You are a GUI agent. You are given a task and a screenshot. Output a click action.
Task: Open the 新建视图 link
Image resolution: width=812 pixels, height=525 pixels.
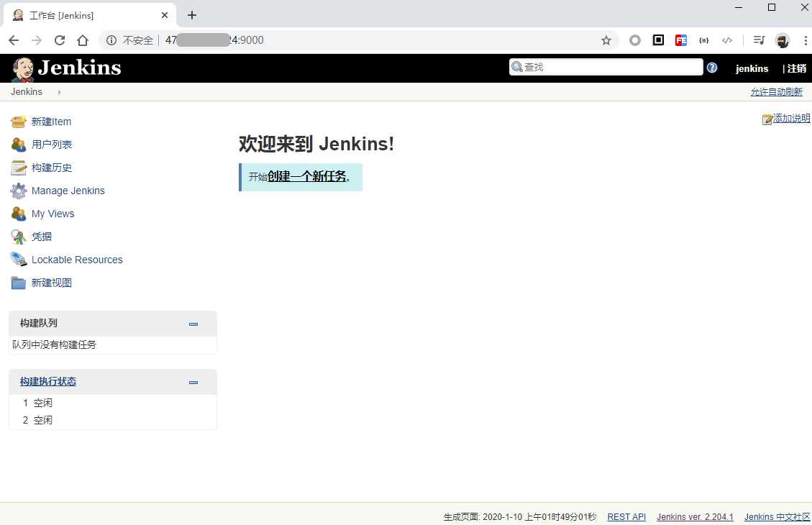(x=52, y=283)
